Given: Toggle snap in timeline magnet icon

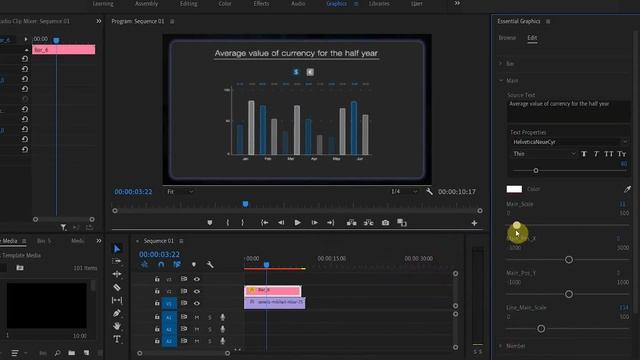Looking at the screenshot, I should tap(161, 264).
